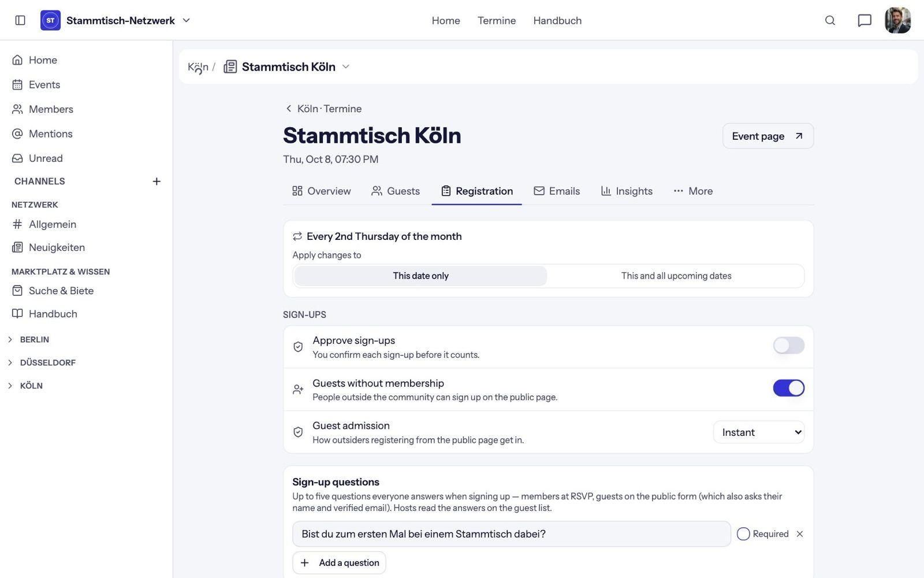Screen dimensions: 924x578
Task: Open messages via chat bubble icon
Action: pos(864,20)
